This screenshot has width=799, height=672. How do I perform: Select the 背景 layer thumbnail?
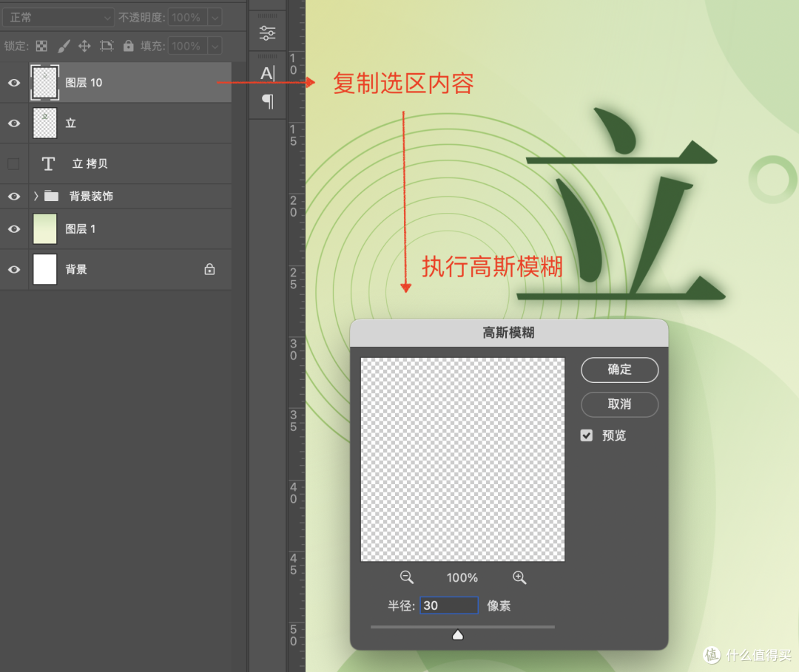click(45, 269)
